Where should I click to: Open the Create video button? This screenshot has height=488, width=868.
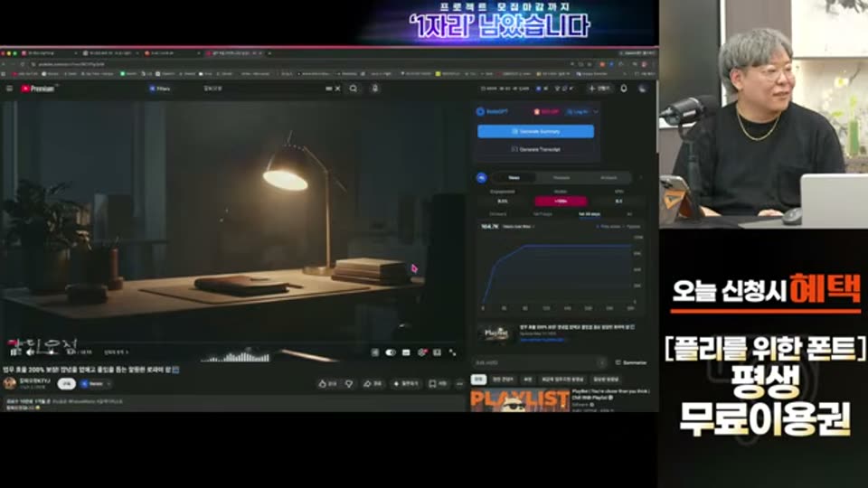point(599,89)
